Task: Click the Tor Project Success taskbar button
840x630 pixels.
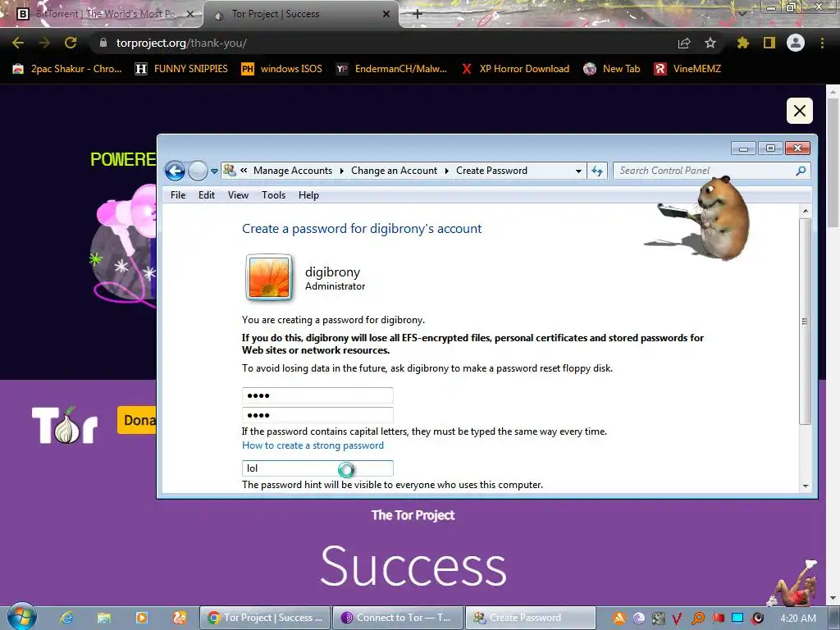Action: click(x=265, y=618)
